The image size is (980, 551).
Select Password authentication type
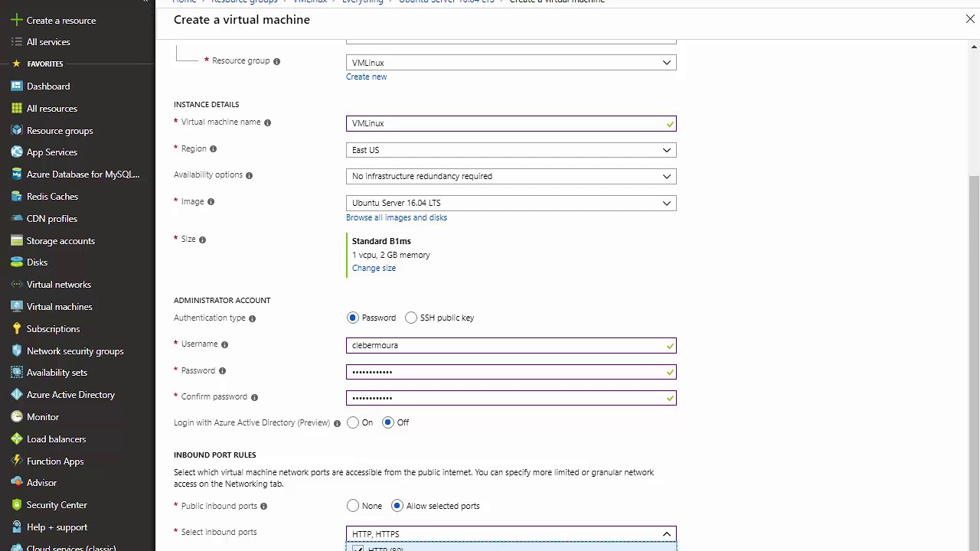[x=352, y=318]
